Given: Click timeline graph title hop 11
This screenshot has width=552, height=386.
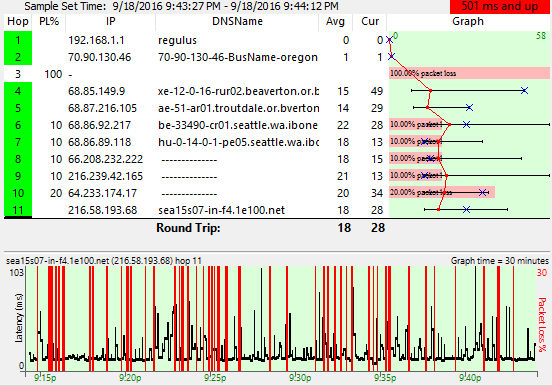Looking at the screenshot, I should [104, 261].
